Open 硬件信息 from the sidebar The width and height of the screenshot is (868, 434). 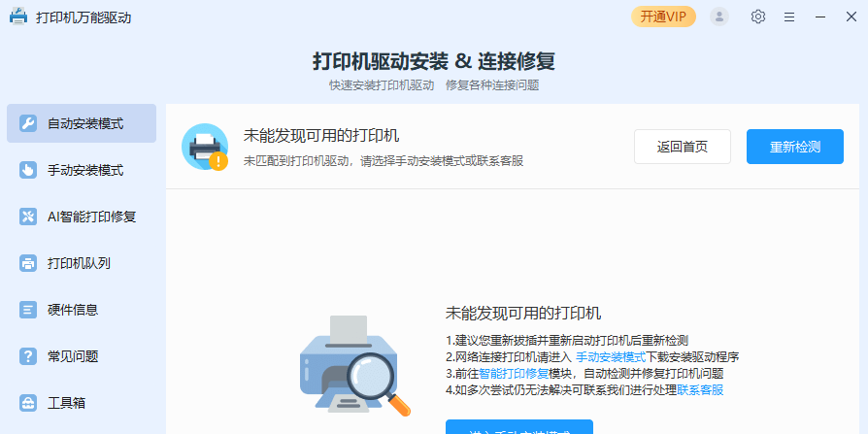pos(82,310)
